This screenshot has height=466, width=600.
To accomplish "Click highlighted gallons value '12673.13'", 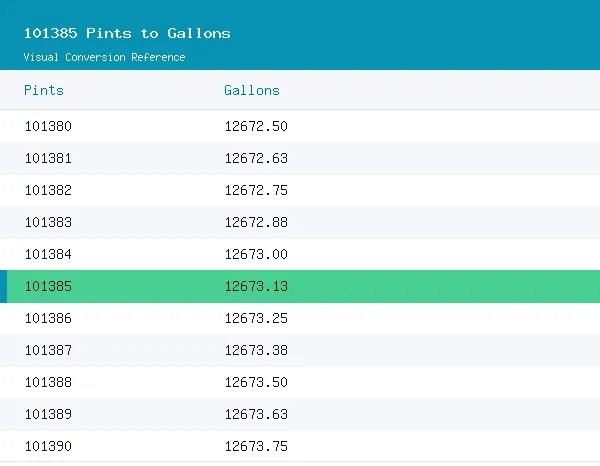I will pos(256,286).
